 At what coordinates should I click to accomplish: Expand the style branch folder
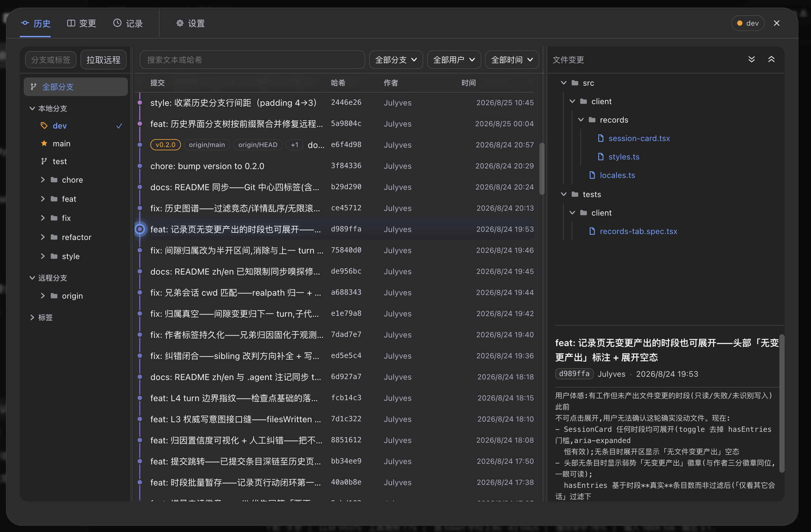(x=43, y=256)
